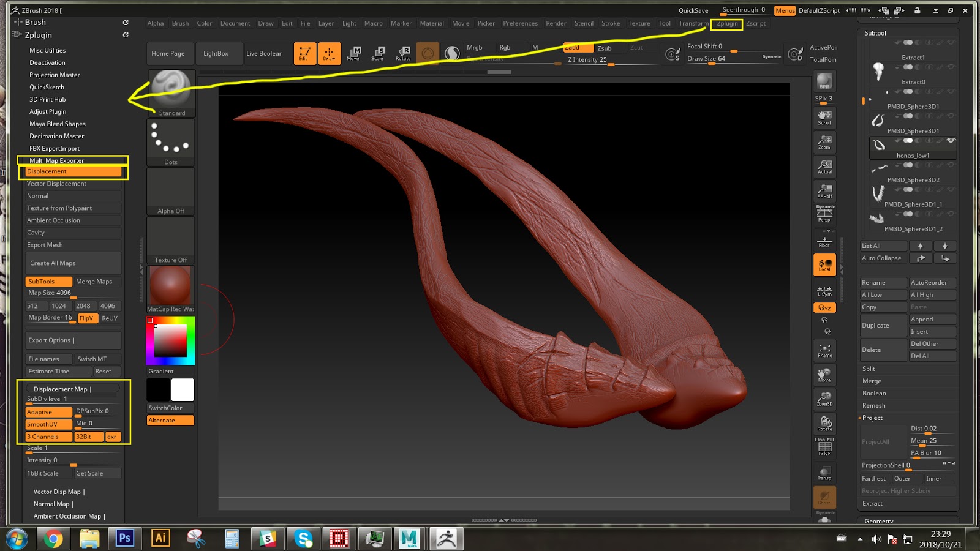The width and height of the screenshot is (980, 551).
Task: Open the Texture menu
Action: click(639, 24)
